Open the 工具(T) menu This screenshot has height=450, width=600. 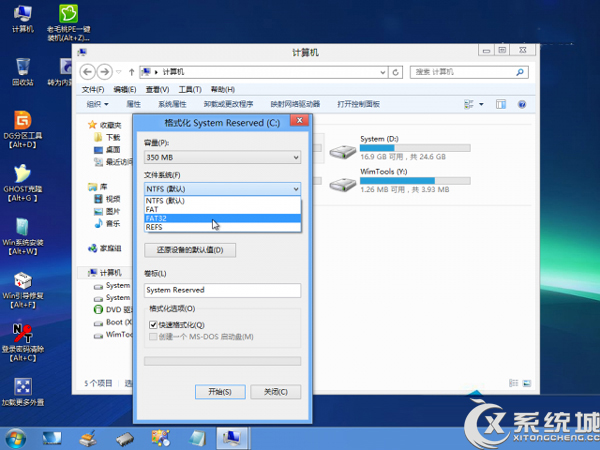pyautogui.click(x=190, y=89)
